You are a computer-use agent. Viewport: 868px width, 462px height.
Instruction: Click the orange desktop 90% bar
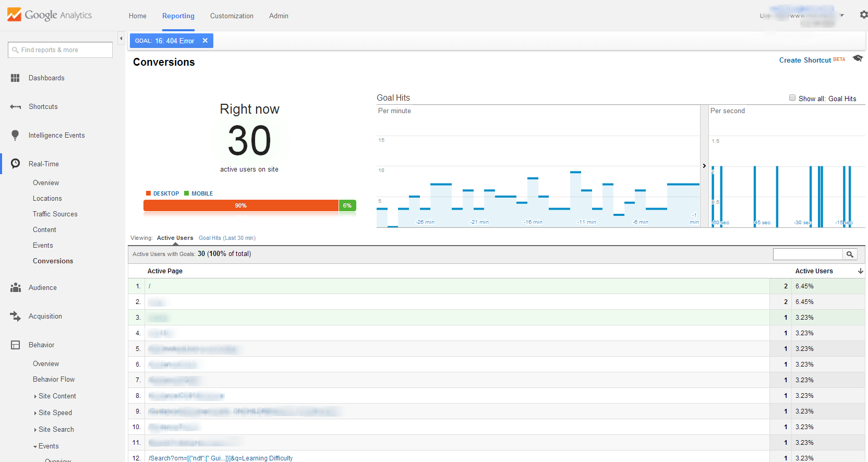(240, 206)
